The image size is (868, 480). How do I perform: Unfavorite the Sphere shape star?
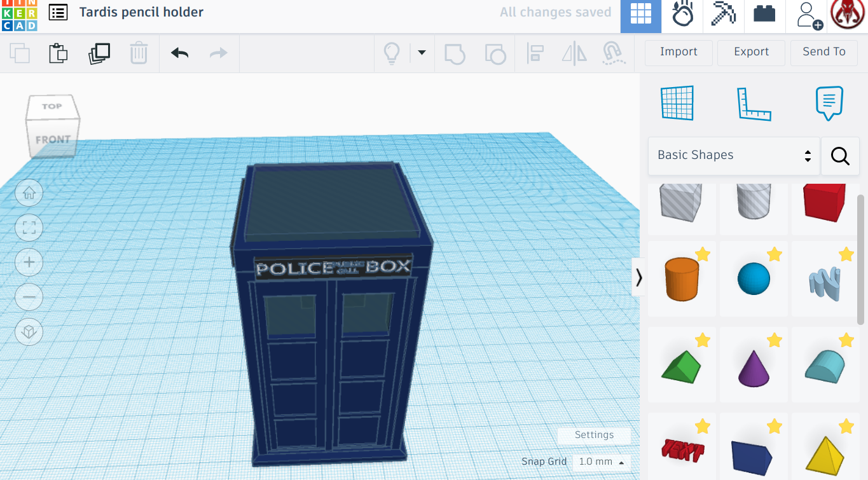pyautogui.click(x=775, y=254)
